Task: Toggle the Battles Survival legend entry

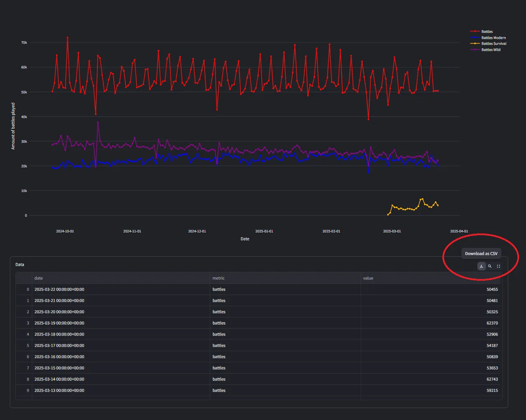Action: click(x=488, y=44)
